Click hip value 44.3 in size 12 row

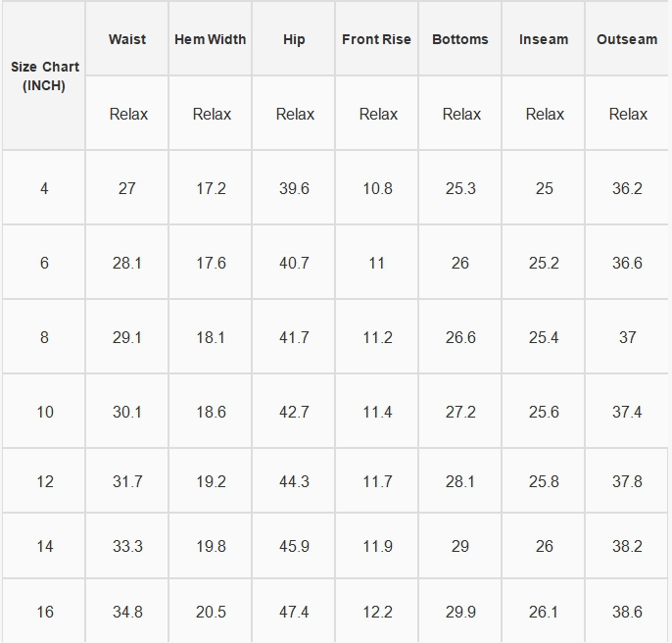pos(294,481)
